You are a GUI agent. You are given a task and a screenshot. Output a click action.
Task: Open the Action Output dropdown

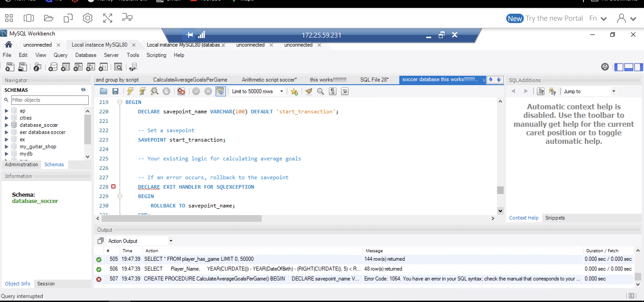click(x=171, y=241)
